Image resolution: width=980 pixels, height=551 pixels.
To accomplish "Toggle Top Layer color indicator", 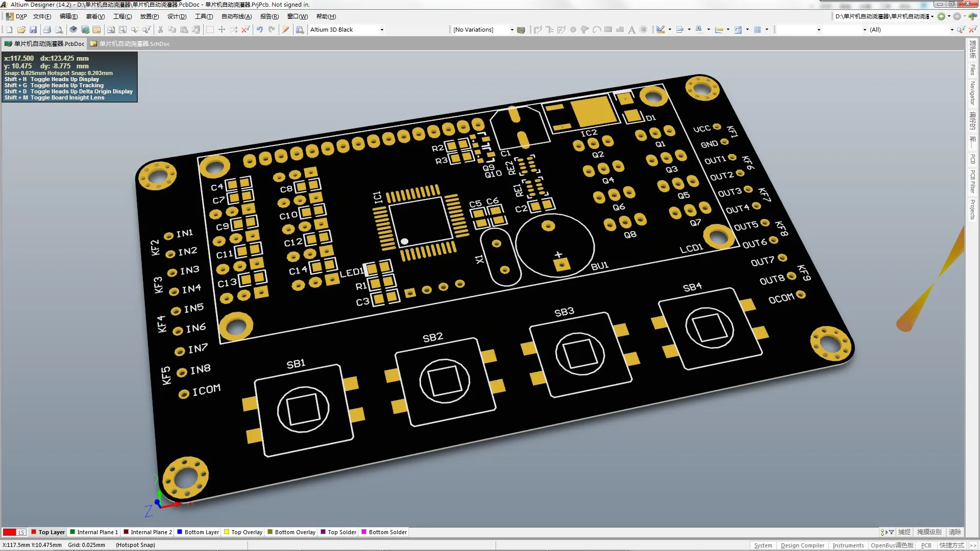I will coord(34,532).
